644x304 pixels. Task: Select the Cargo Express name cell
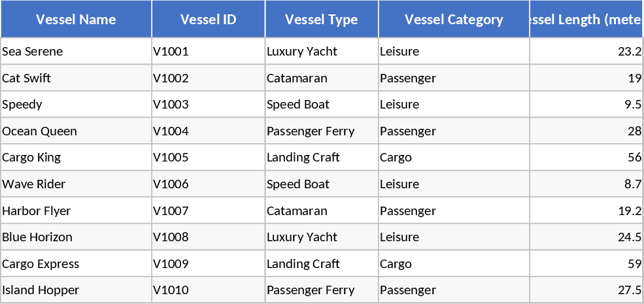(41, 264)
